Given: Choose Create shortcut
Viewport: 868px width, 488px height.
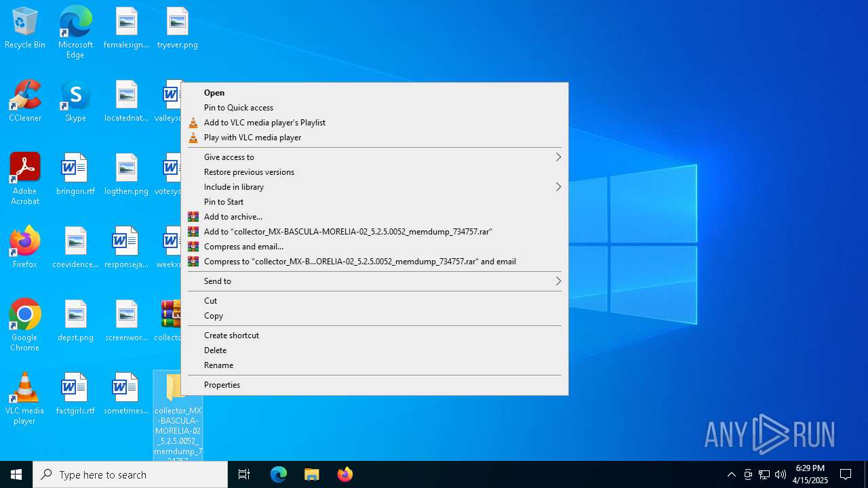Looking at the screenshot, I should pyautogui.click(x=374, y=335).
